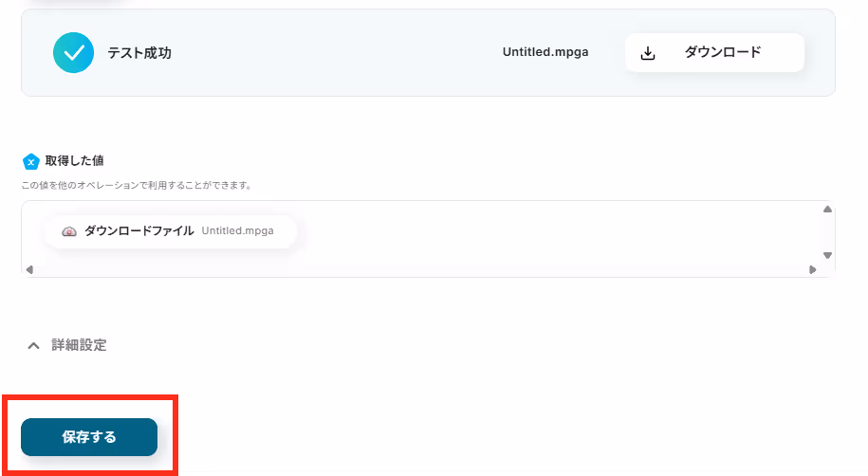Viewport: 868px width, 476px height.
Task: Click the テスト成功 status text
Action: point(139,53)
